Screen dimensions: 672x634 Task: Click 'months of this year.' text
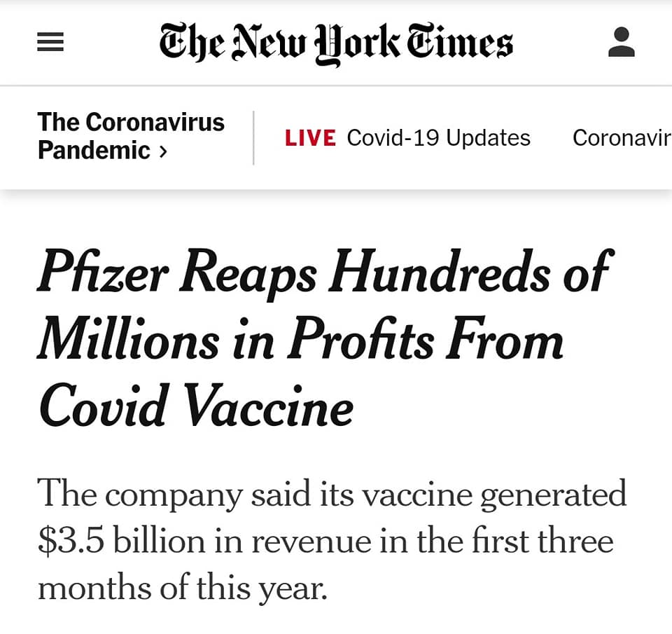coord(182,588)
